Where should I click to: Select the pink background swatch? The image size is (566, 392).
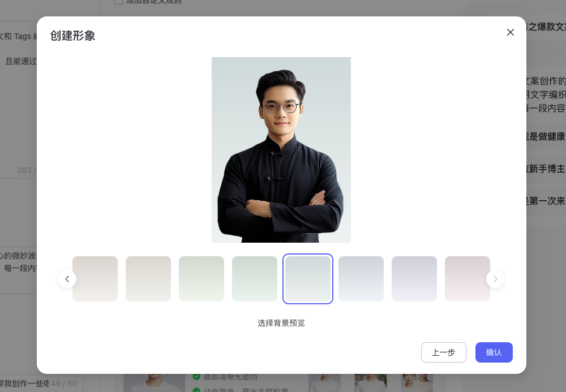tap(468, 279)
